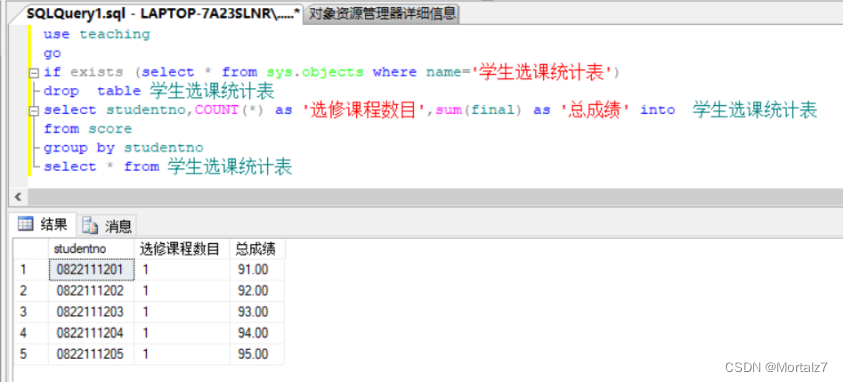Click 'select * from 学生选课统计表' line

pyautogui.click(x=168, y=167)
